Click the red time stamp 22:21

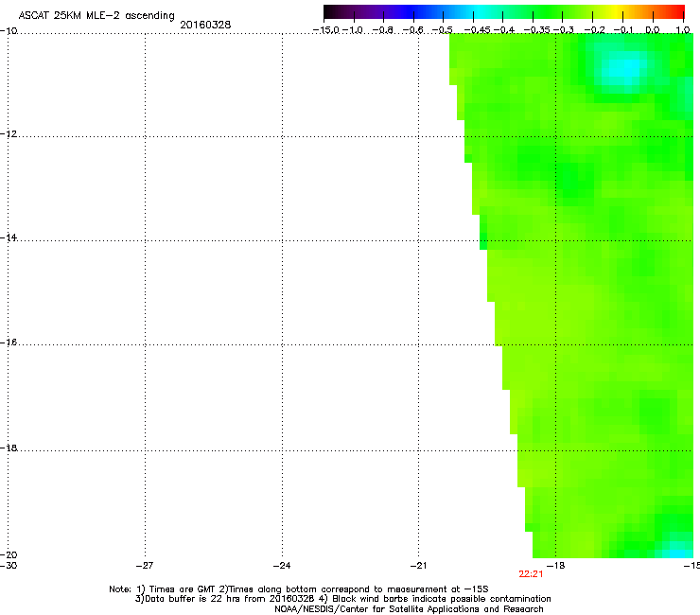[531, 574]
